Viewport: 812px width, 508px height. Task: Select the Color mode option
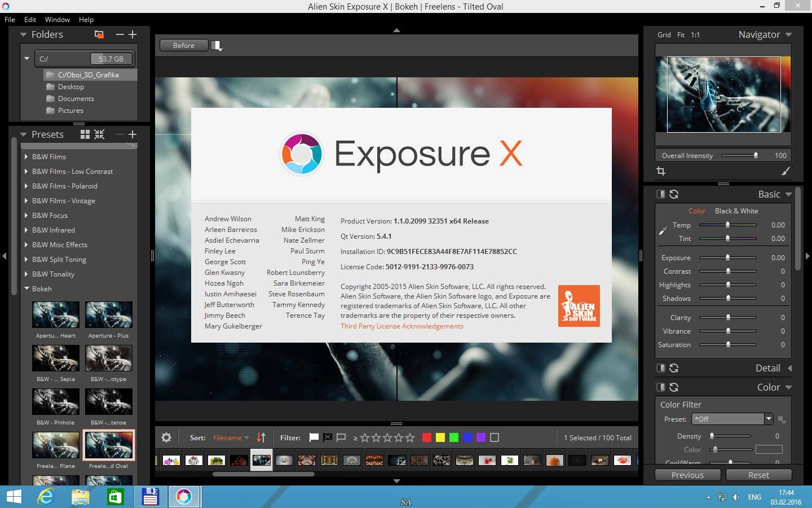point(697,211)
